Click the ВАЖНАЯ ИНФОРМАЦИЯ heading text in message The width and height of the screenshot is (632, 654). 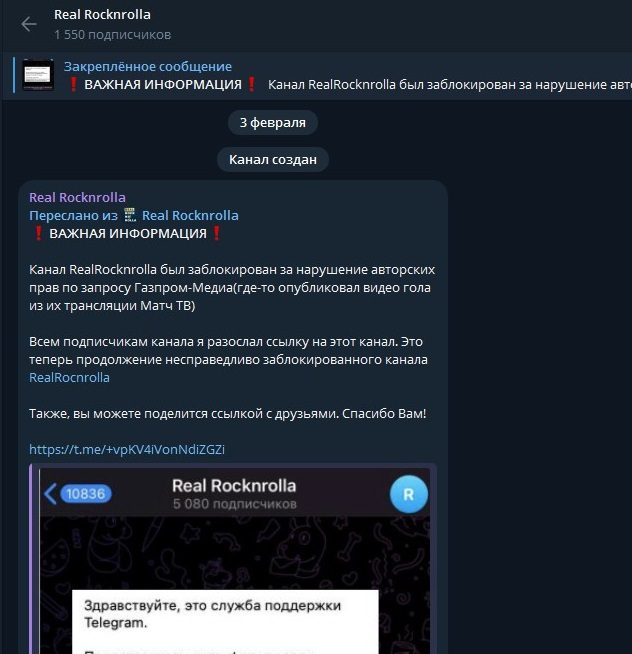coord(128,234)
